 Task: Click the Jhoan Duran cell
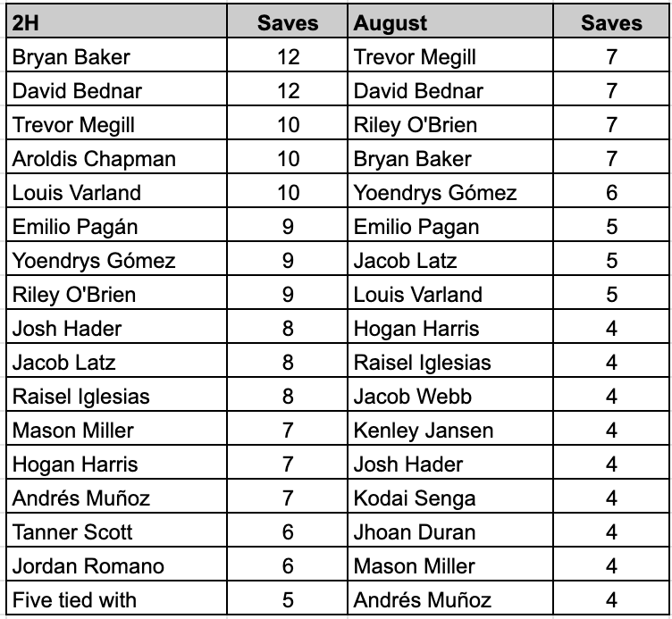coord(450,531)
